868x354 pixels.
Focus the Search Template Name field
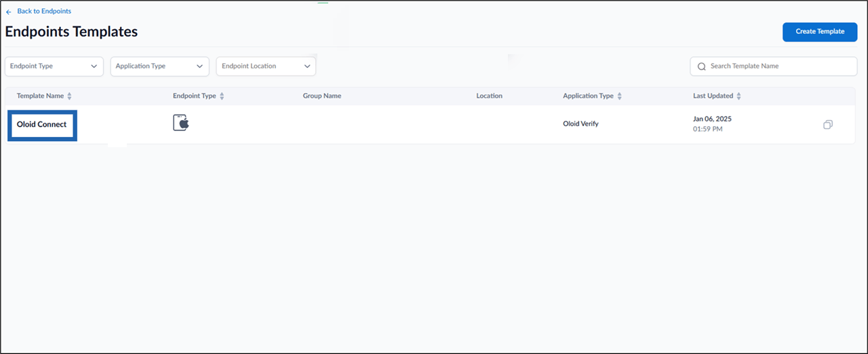tap(774, 66)
